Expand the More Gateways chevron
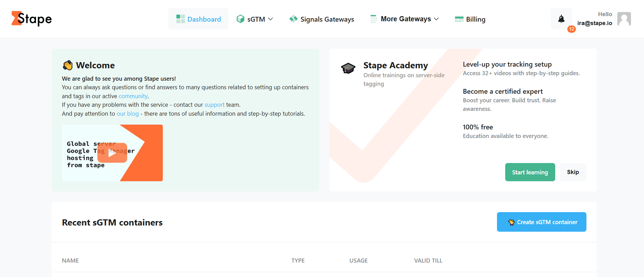This screenshot has width=644, height=277. tap(436, 19)
